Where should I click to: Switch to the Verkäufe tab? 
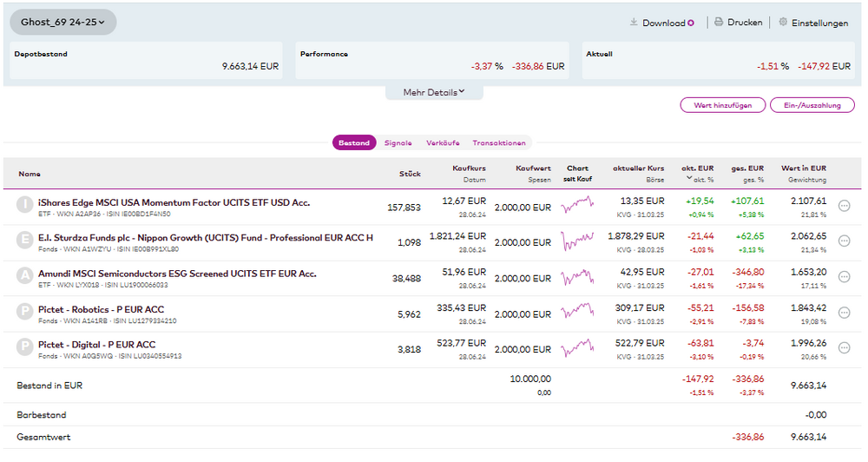click(x=443, y=143)
